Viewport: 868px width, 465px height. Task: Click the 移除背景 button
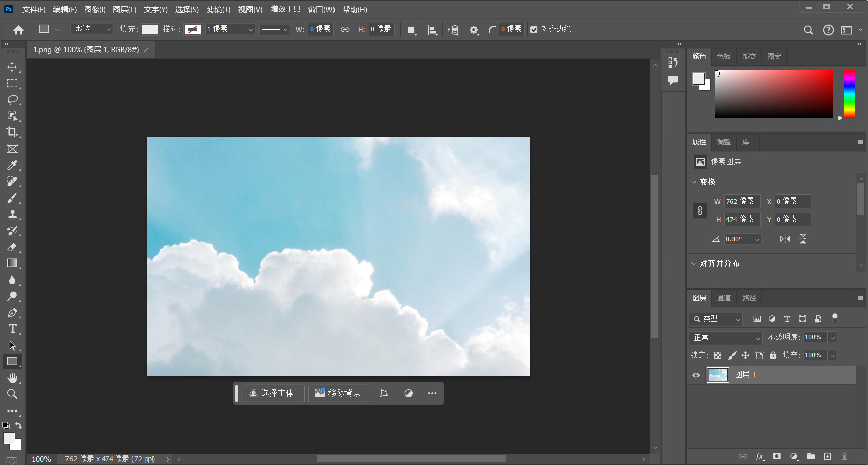[339, 393]
